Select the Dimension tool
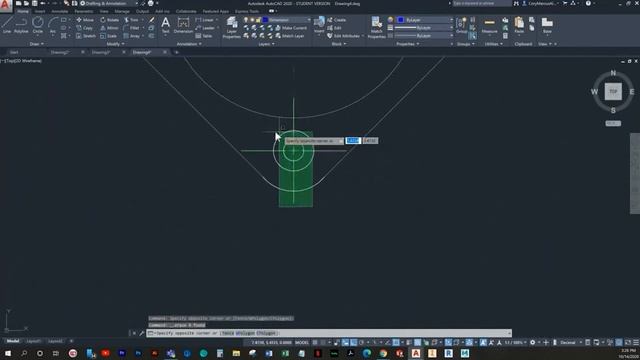 click(x=183, y=25)
